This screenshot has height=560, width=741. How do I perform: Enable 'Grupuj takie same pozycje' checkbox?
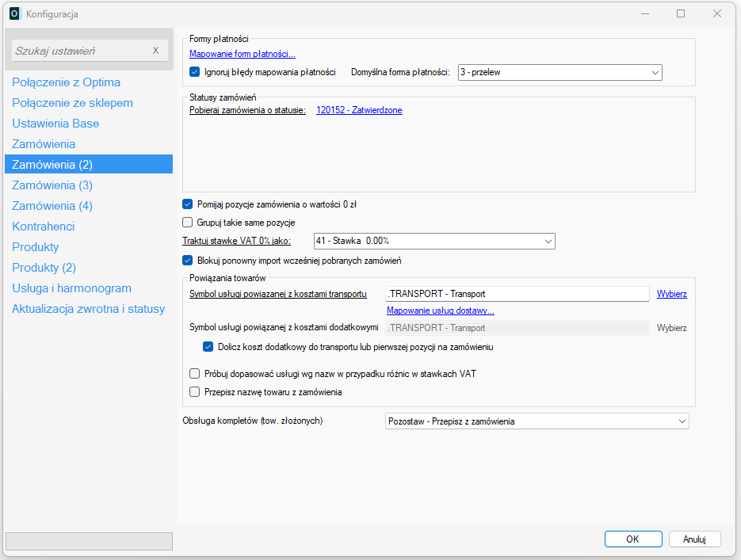coord(188,223)
